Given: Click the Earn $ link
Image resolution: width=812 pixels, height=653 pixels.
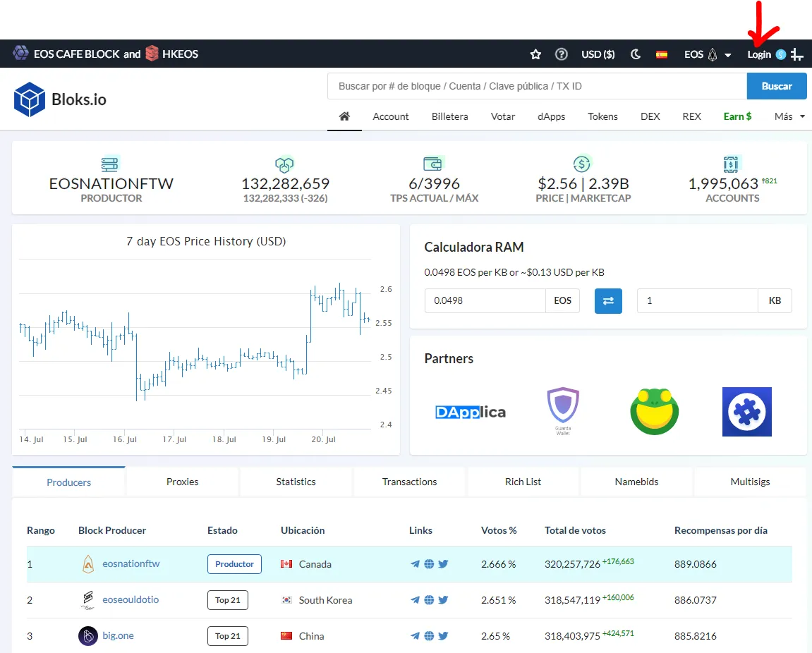Looking at the screenshot, I should [737, 116].
